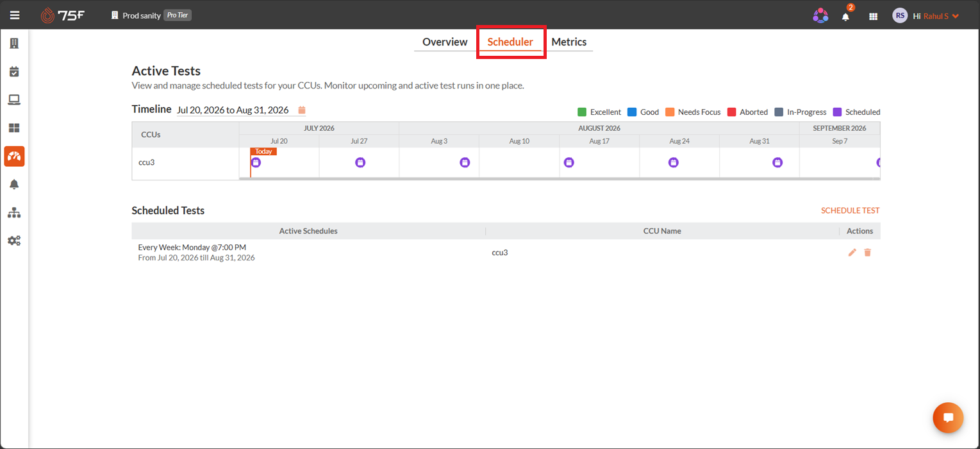Viewport: 980px width, 449px height.
Task: Open the hierarchy tree sidebar icon
Action: coord(14,213)
